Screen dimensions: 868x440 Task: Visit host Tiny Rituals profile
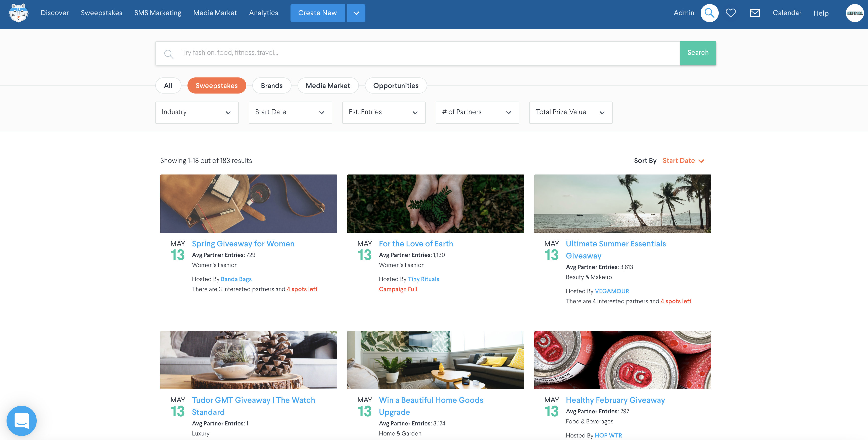click(423, 279)
